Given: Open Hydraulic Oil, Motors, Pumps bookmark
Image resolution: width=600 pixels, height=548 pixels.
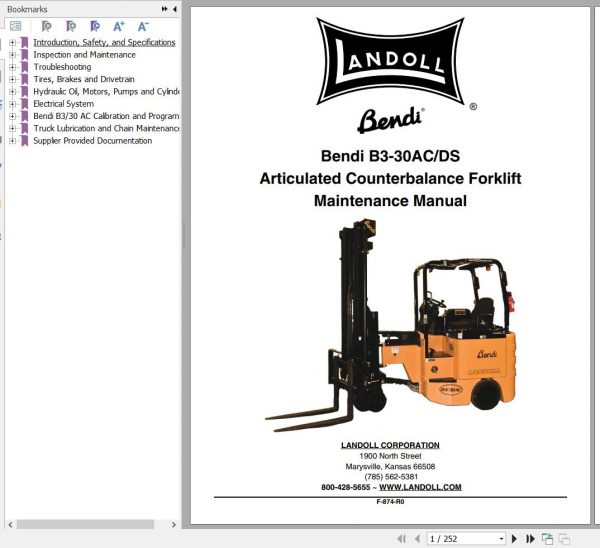Looking at the screenshot, I should pos(106,91).
